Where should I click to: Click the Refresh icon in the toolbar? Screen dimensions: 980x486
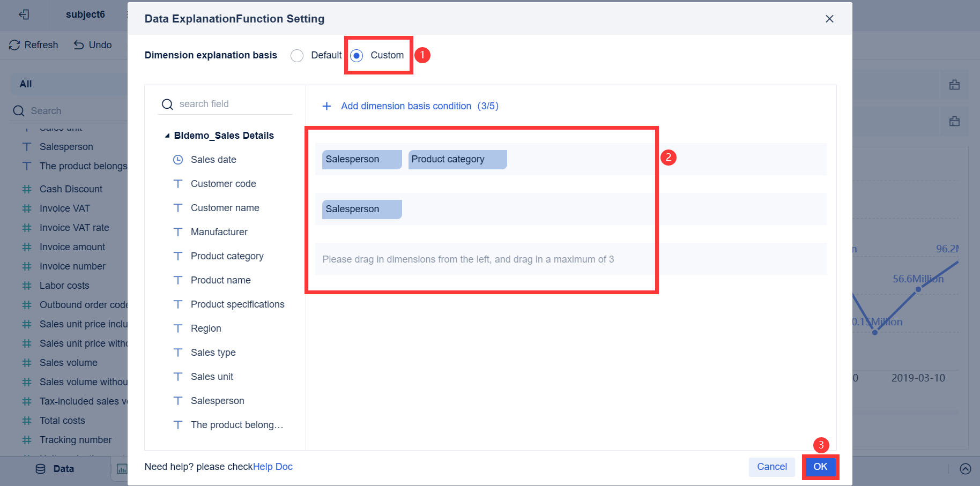[x=14, y=45]
